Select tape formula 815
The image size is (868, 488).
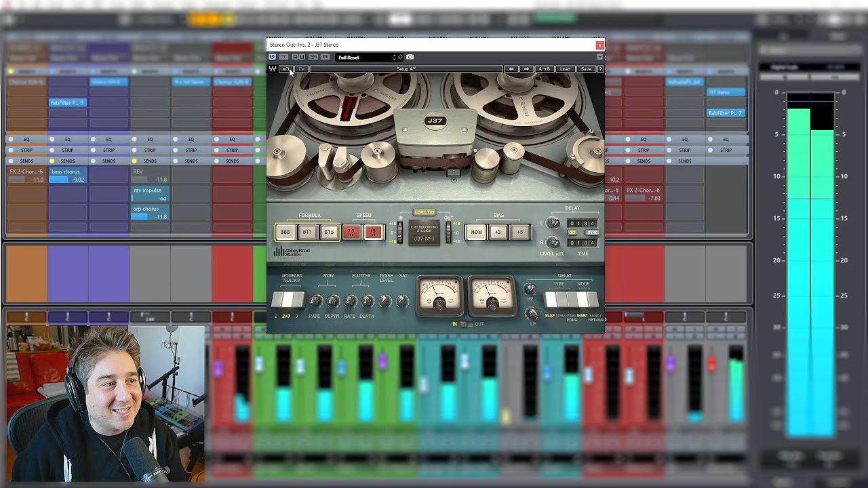(329, 232)
